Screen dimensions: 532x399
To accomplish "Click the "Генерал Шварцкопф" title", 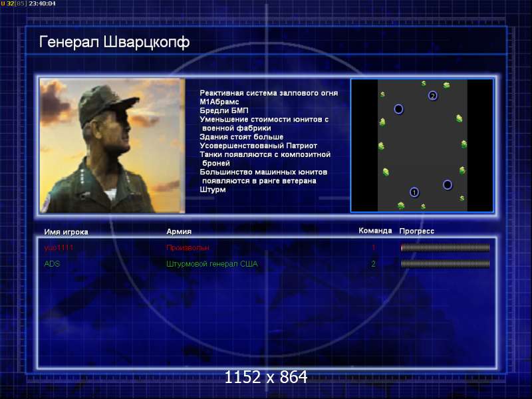I will click(x=114, y=42).
